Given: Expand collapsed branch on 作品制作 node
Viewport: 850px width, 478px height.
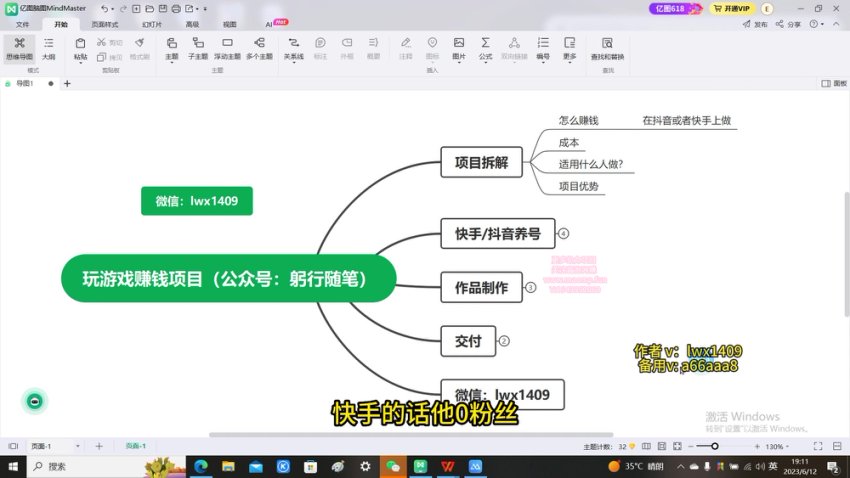Looking at the screenshot, I should 531,288.
